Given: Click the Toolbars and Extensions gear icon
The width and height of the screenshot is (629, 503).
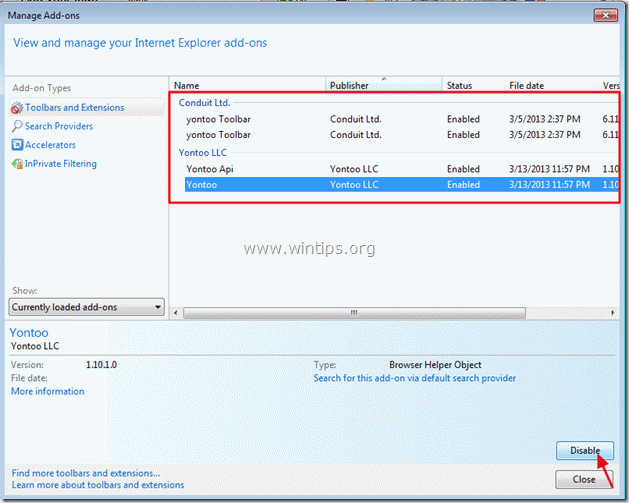Looking at the screenshot, I should click(17, 107).
